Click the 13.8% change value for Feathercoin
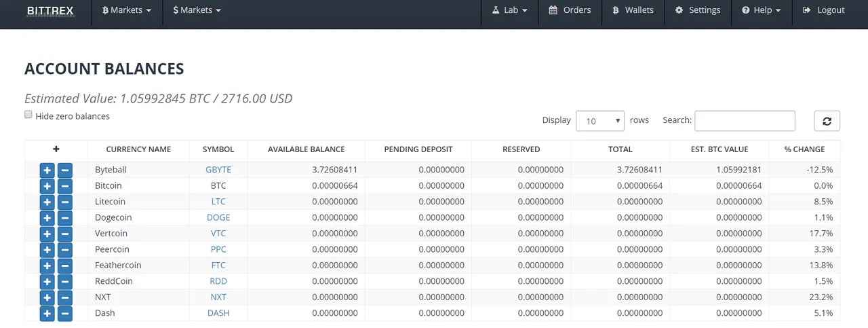This screenshot has width=868, height=328. pos(821,266)
